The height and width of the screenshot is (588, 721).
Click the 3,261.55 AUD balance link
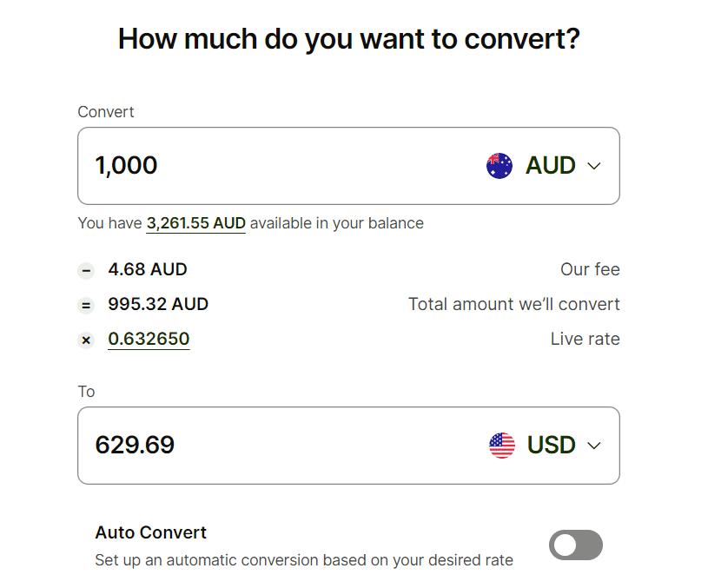click(x=195, y=223)
